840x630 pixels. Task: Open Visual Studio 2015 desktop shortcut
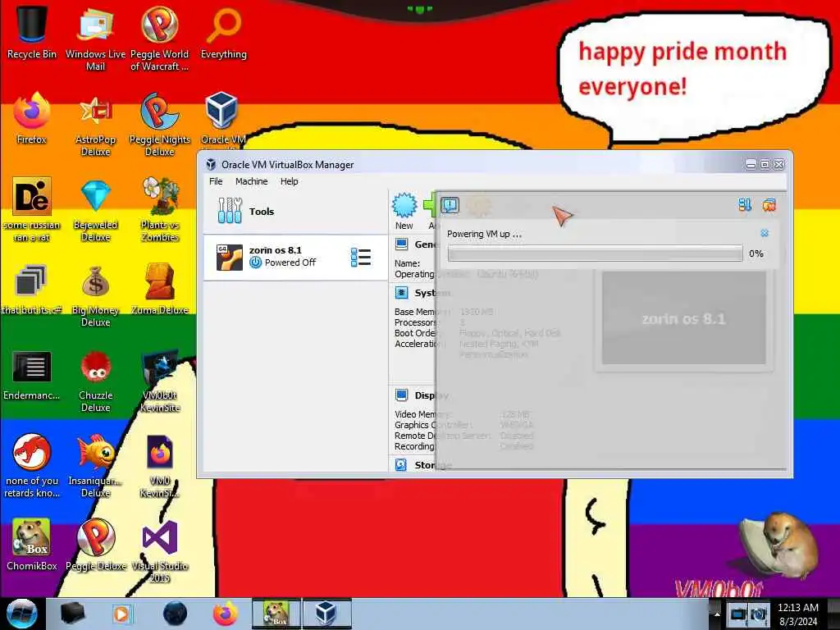(x=160, y=550)
